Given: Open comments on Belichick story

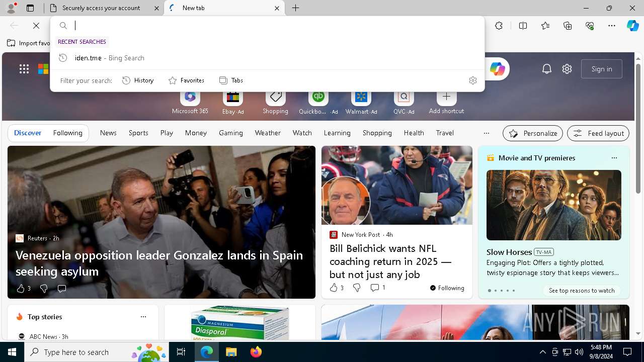Looking at the screenshot, I should pyautogui.click(x=378, y=288).
